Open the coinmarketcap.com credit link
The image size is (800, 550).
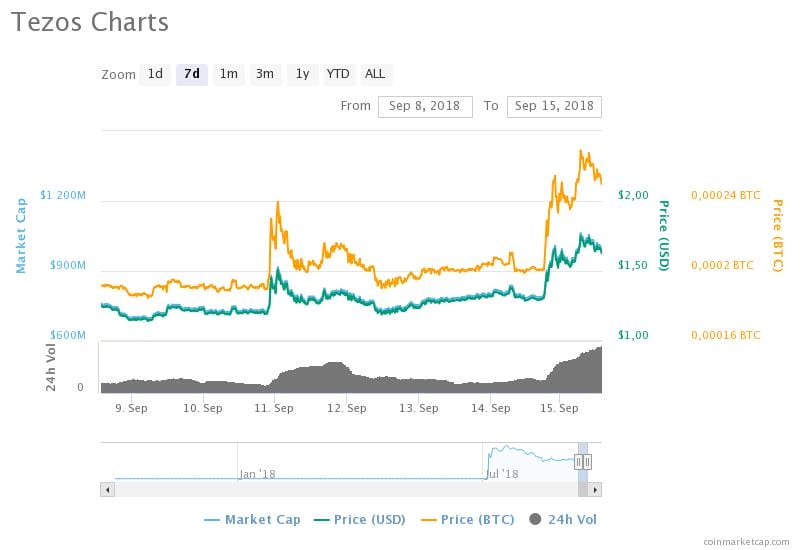point(746,541)
